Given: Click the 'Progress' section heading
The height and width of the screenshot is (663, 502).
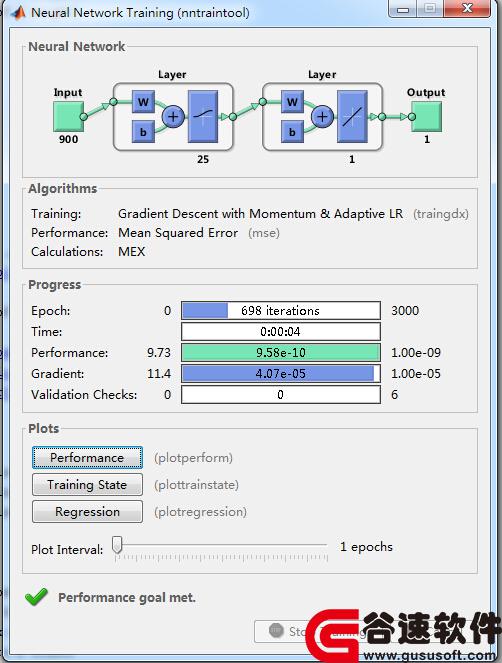Looking at the screenshot, I should [55, 285].
